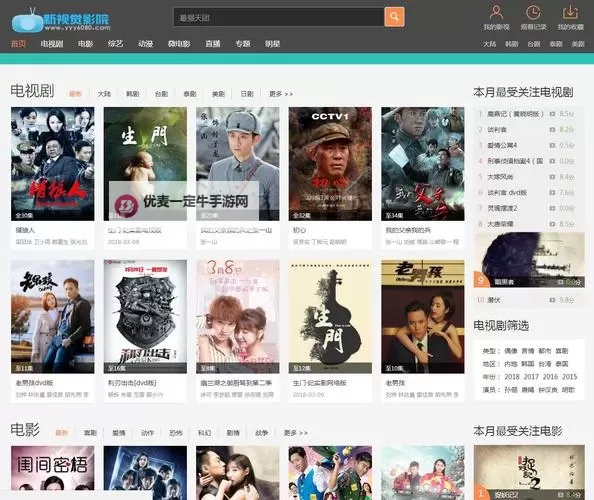Select the 动作 tab in 电影 section

click(x=147, y=433)
